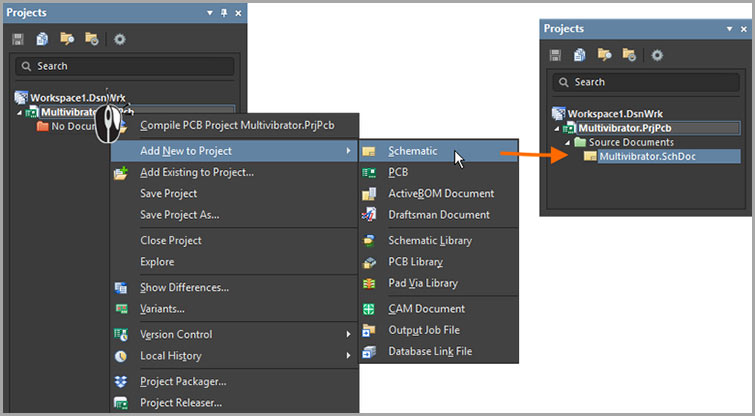Click the Database Link File icon
755x416 pixels.
[x=369, y=351]
